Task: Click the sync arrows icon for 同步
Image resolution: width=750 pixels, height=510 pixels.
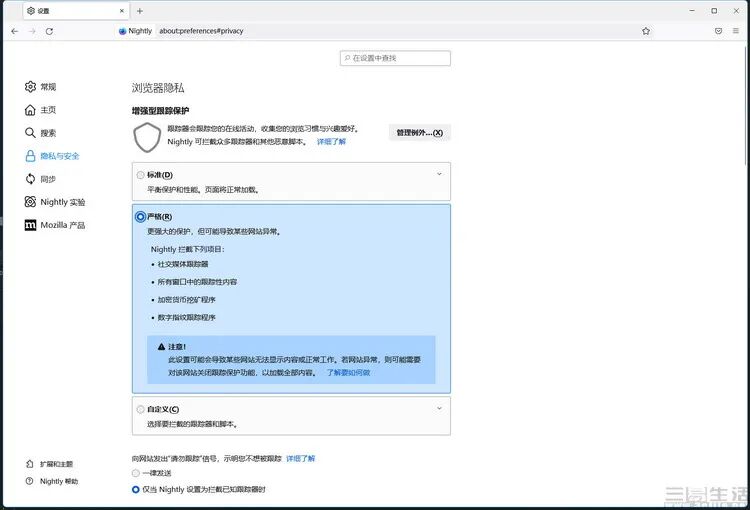Action: [30, 178]
